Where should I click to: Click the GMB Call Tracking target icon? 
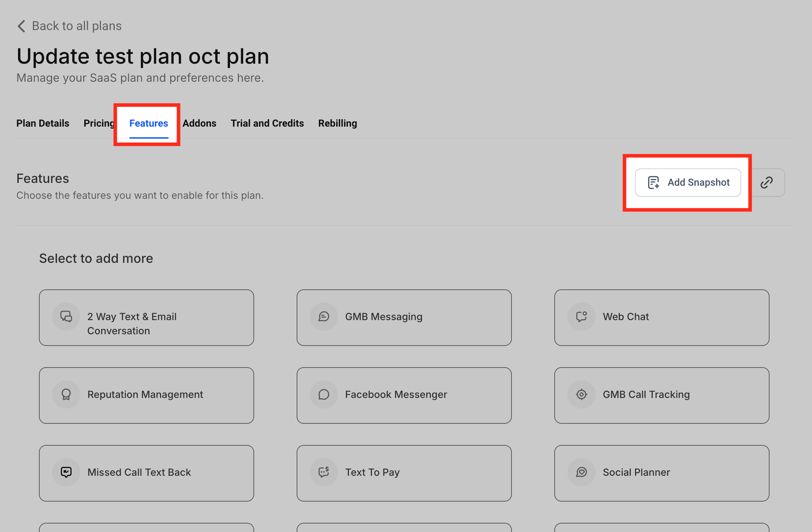click(x=582, y=394)
